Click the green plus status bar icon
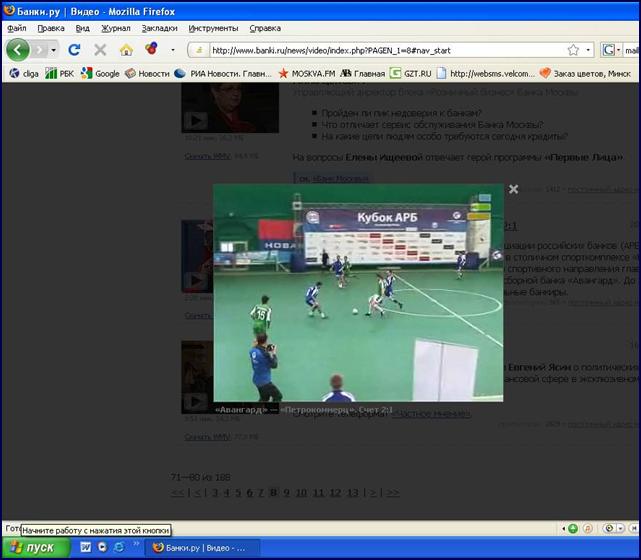The height and width of the screenshot is (560, 641). click(x=573, y=529)
